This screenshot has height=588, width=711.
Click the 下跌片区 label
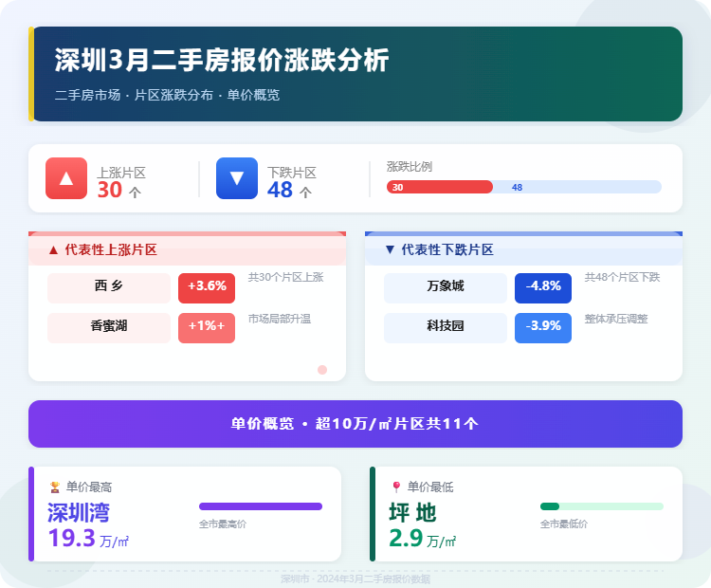(x=292, y=173)
